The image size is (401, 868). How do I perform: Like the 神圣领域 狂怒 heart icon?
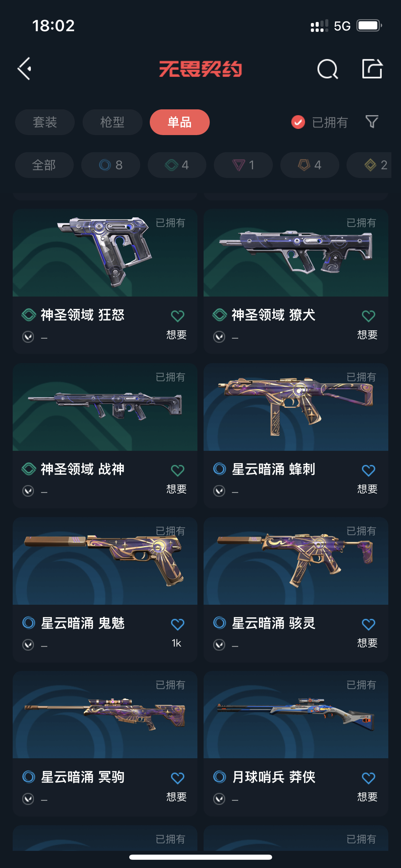[177, 316]
